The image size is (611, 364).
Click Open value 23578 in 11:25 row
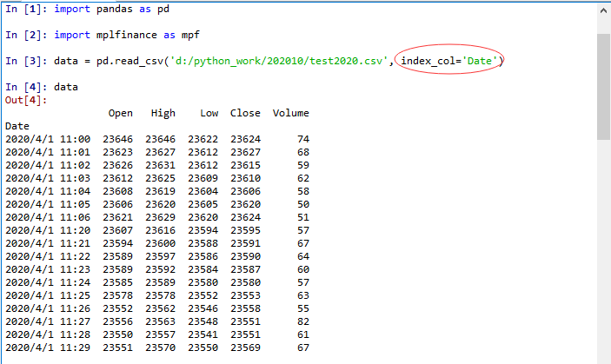point(117,296)
